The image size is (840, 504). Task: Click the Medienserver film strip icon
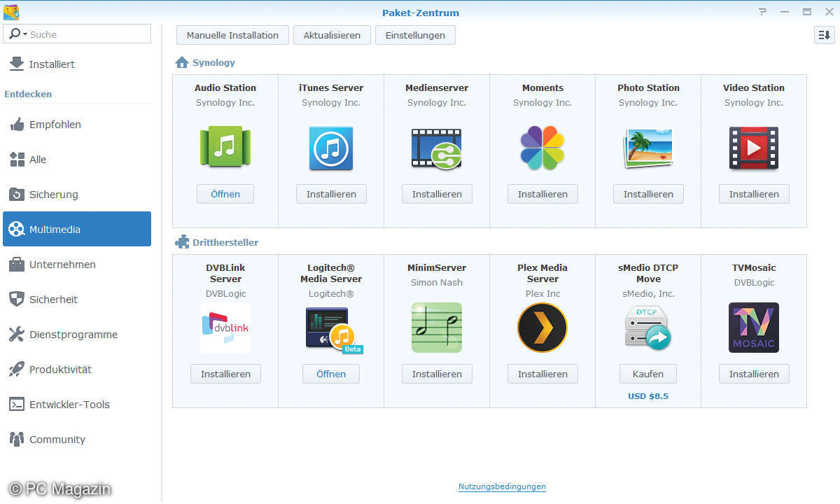pos(436,148)
